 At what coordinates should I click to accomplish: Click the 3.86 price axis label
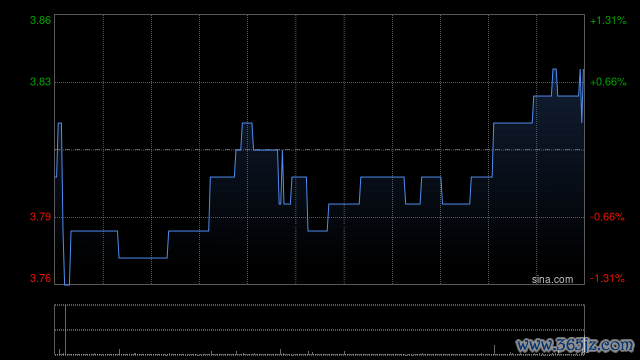(40, 20)
